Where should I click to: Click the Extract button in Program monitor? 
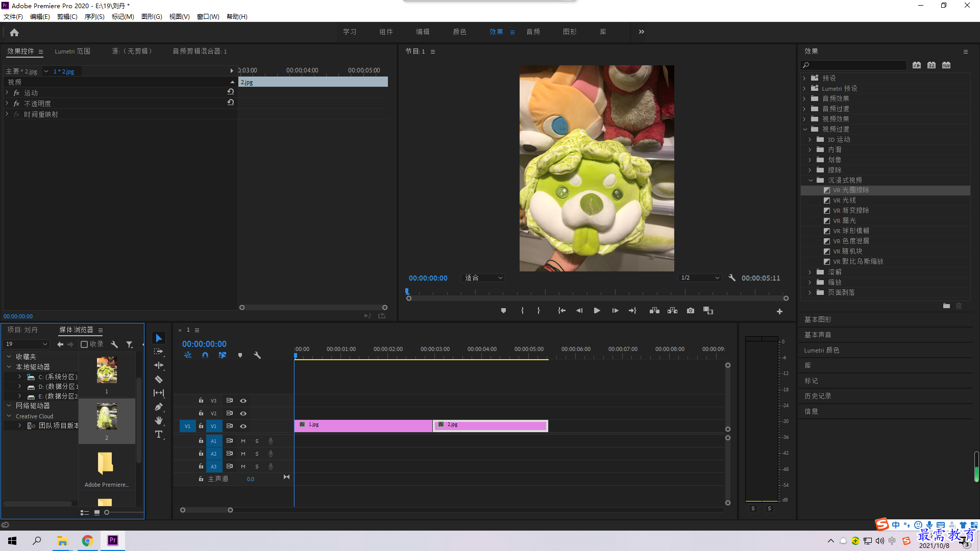(672, 311)
